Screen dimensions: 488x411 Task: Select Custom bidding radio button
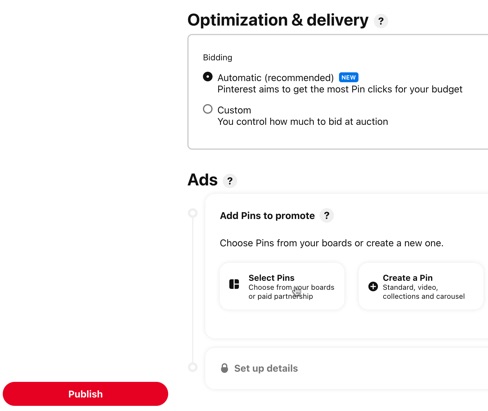pyautogui.click(x=208, y=109)
